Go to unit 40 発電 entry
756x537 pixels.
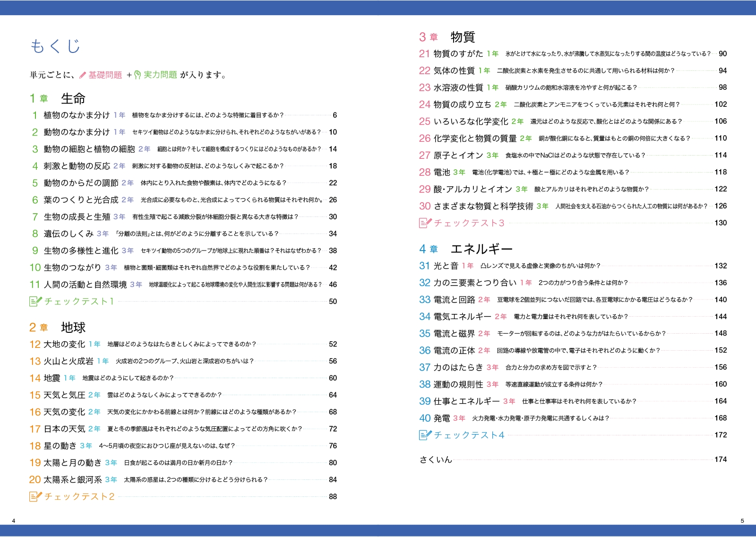tap(441, 418)
